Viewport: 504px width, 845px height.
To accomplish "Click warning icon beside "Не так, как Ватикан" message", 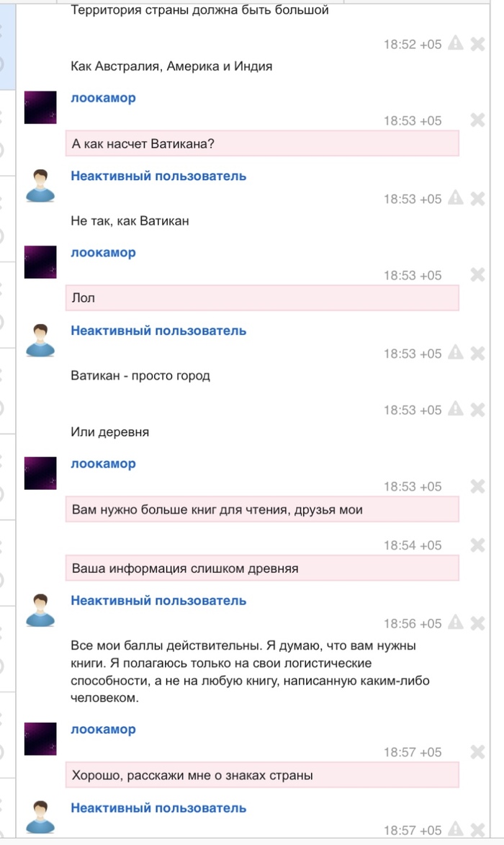I will click(455, 198).
